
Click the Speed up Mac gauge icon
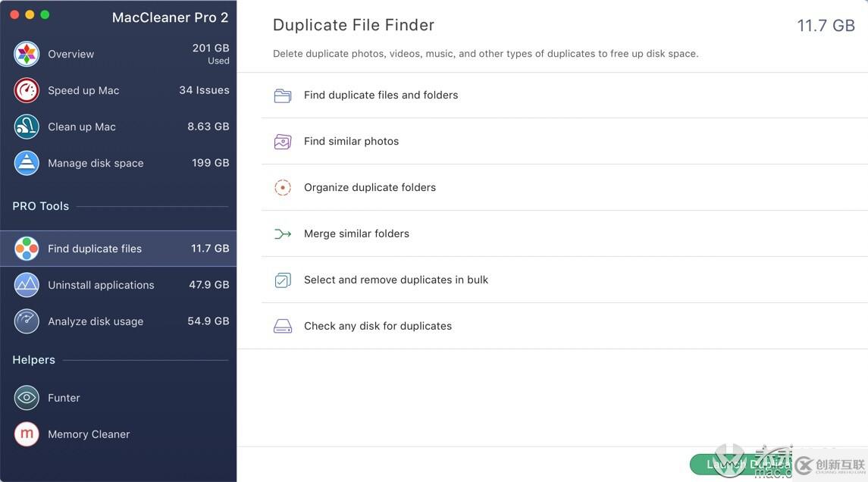[x=27, y=90]
